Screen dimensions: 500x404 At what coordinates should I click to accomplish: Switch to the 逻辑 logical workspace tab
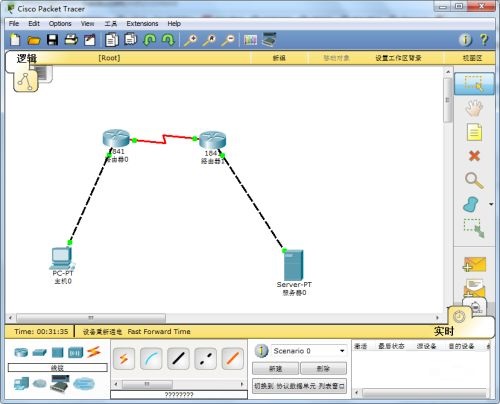[27, 59]
